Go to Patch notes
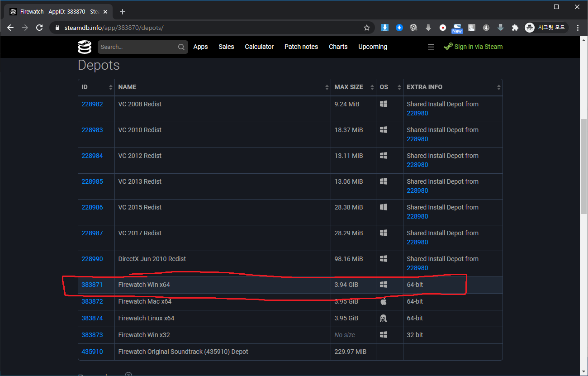The image size is (588, 376). [301, 47]
